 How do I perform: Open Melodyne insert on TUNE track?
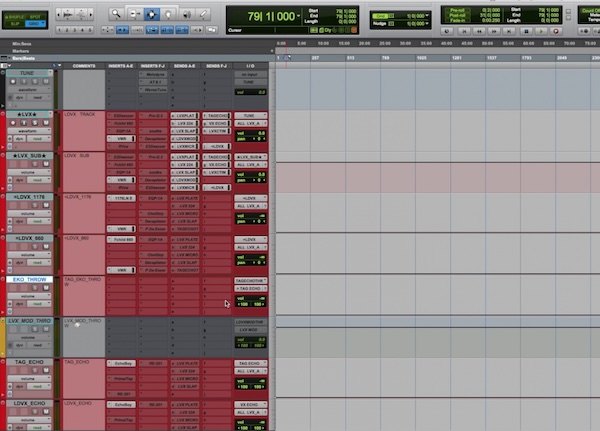click(153, 74)
